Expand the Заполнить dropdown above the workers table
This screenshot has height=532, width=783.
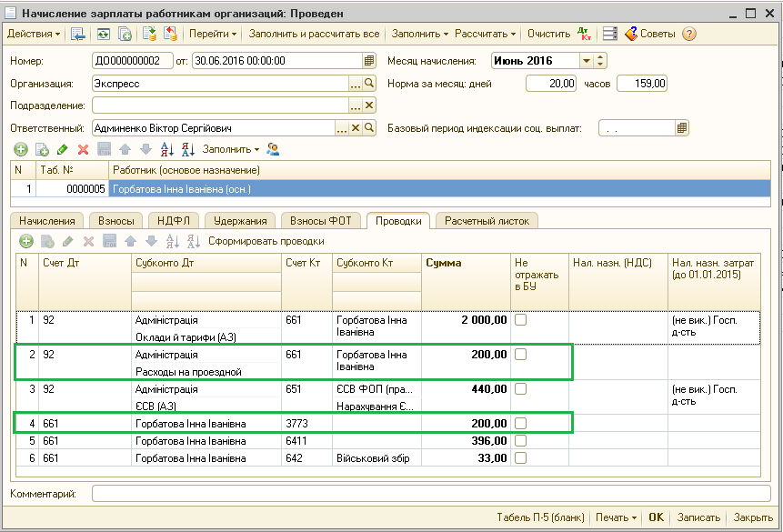point(231,149)
